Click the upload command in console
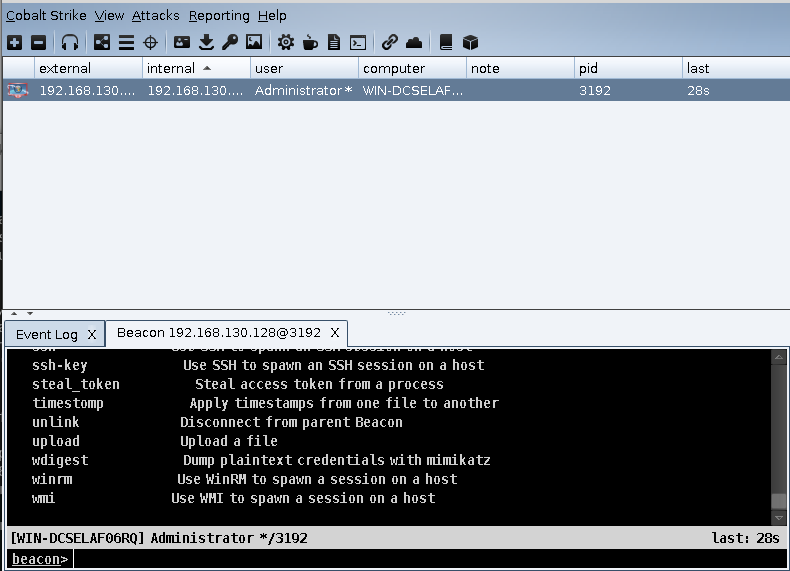This screenshot has height=571, width=790. point(55,441)
